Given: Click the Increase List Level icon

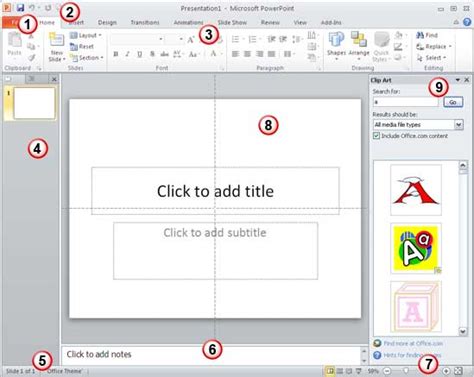Looking at the screenshot, I should 283,39.
